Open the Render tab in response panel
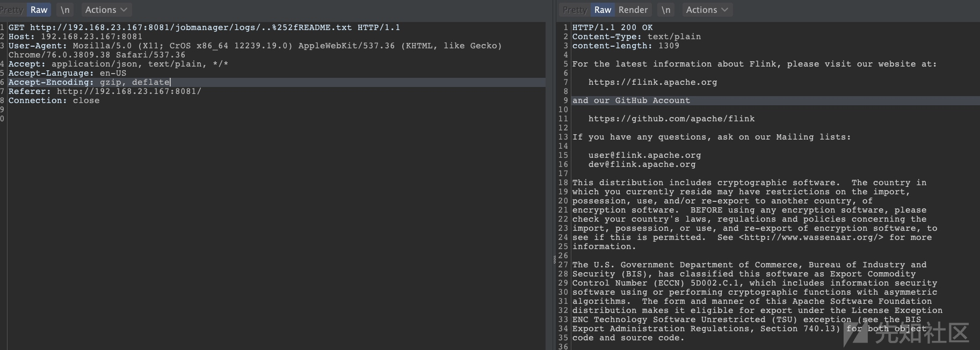This screenshot has width=980, height=350. tap(633, 10)
